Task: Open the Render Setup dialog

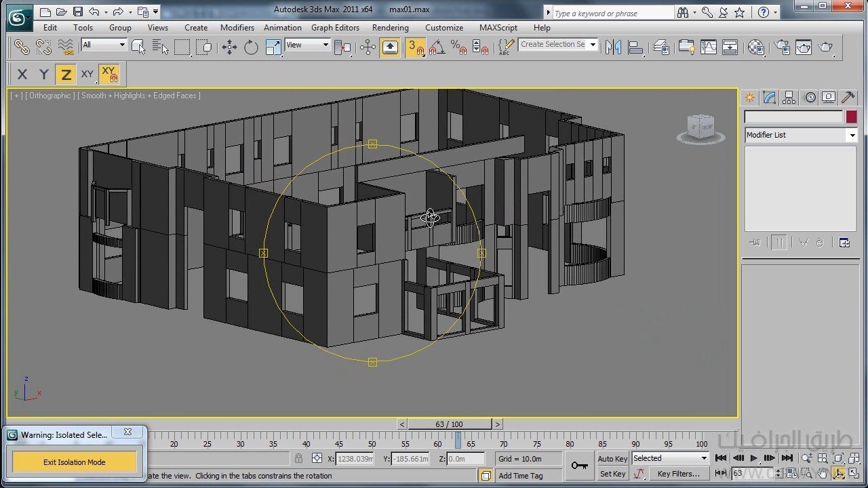Action: (x=782, y=47)
